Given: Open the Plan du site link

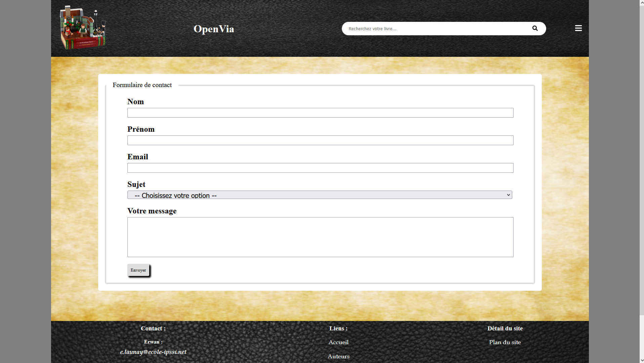Looking at the screenshot, I should coord(505,342).
